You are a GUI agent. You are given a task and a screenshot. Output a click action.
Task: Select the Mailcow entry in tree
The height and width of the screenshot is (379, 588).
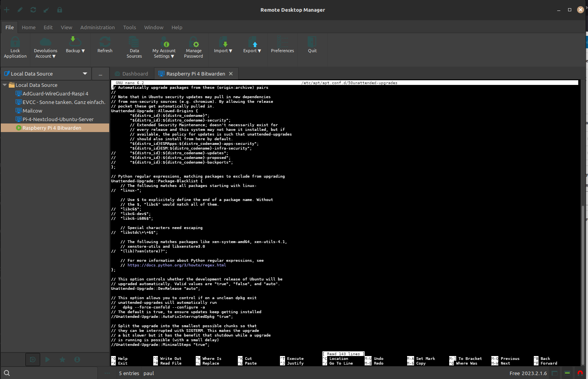32,111
